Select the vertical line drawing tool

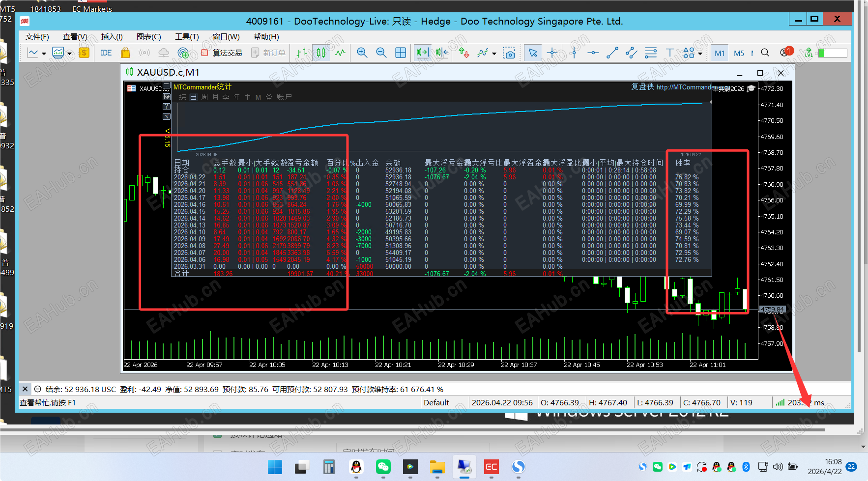574,53
